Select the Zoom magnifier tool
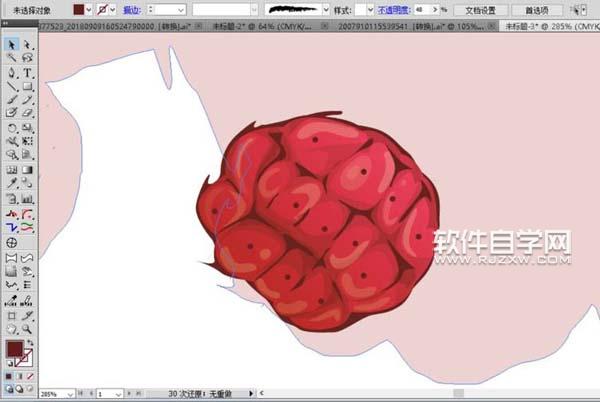Screen dimensions: 600x402 coord(27,329)
